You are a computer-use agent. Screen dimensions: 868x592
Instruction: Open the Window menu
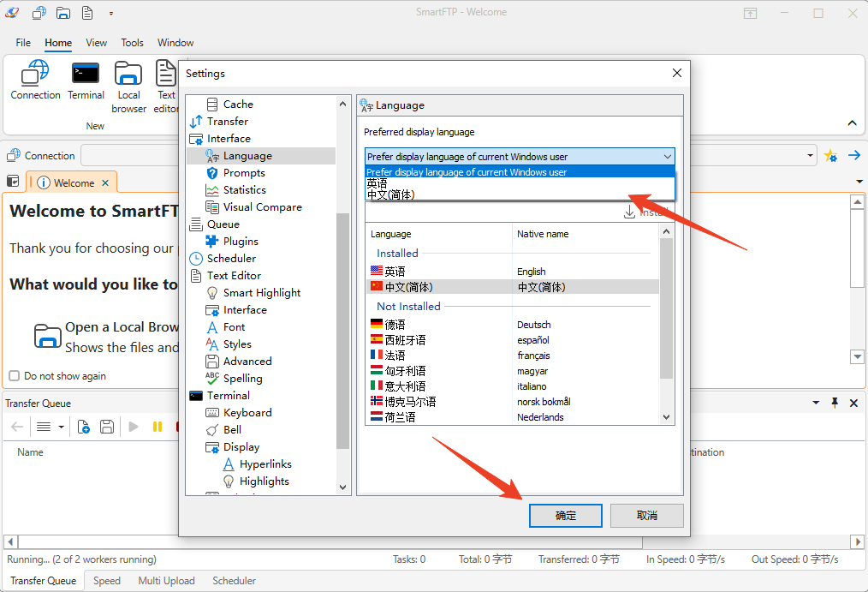pyautogui.click(x=175, y=43)
